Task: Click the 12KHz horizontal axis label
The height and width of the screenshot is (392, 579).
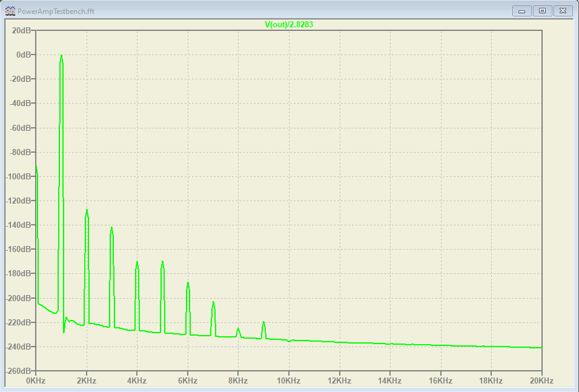Action: pyautogui.click(x=339, y=380)
